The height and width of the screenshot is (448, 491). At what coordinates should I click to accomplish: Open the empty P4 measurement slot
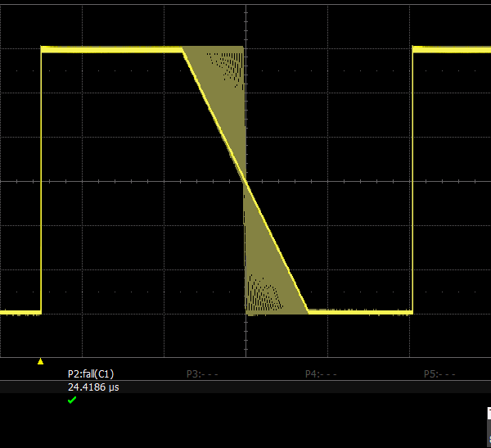coord(321,373)
